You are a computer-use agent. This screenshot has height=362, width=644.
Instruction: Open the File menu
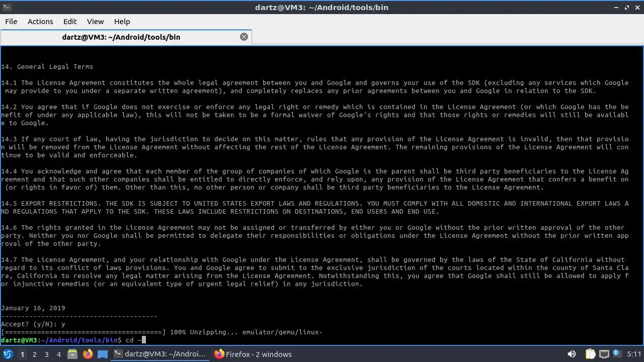point(11,22)
